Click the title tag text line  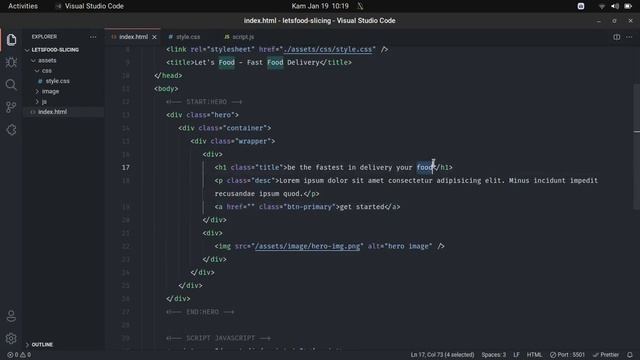[x=259, y=62]
